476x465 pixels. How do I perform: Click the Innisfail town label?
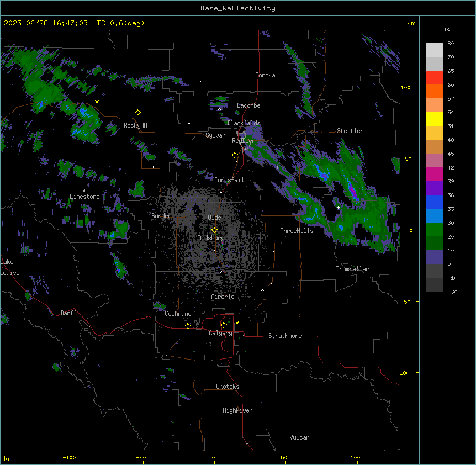[x=229, y=180]
